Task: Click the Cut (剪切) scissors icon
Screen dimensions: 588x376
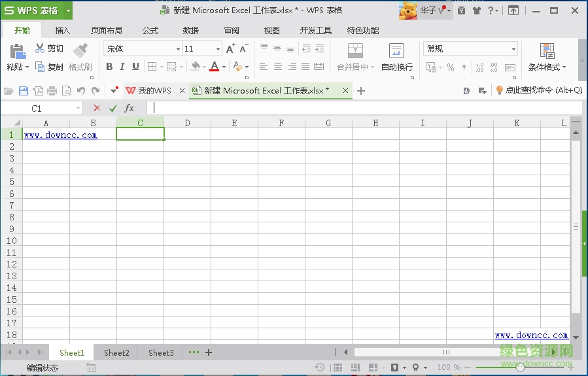Action: click(40, 48)
